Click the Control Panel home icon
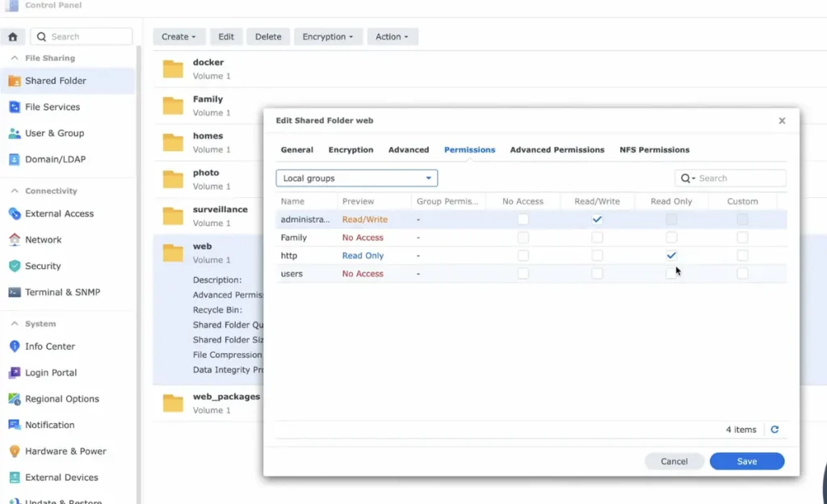The width and height of the screenshot is (827, 504). [x=12, y=36]
